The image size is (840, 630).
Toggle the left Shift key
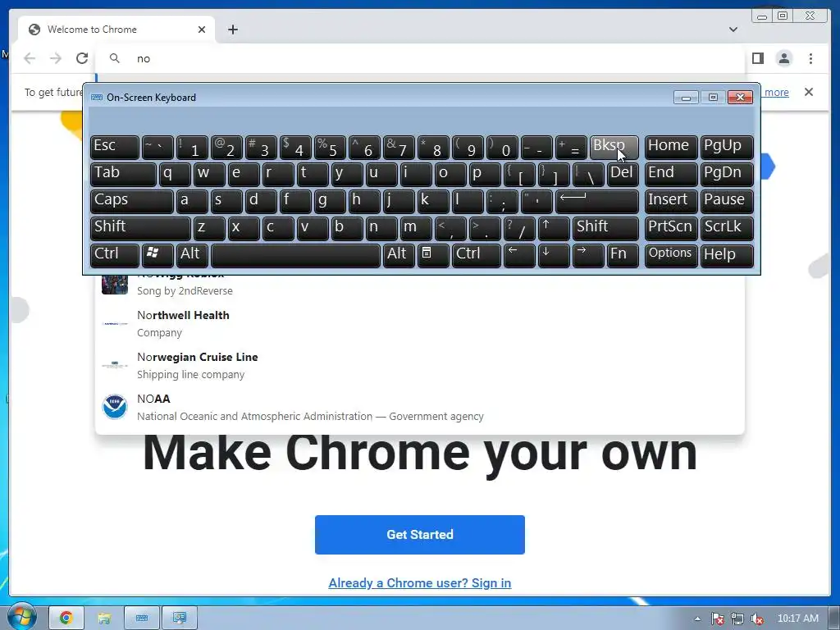coord(140,229)
